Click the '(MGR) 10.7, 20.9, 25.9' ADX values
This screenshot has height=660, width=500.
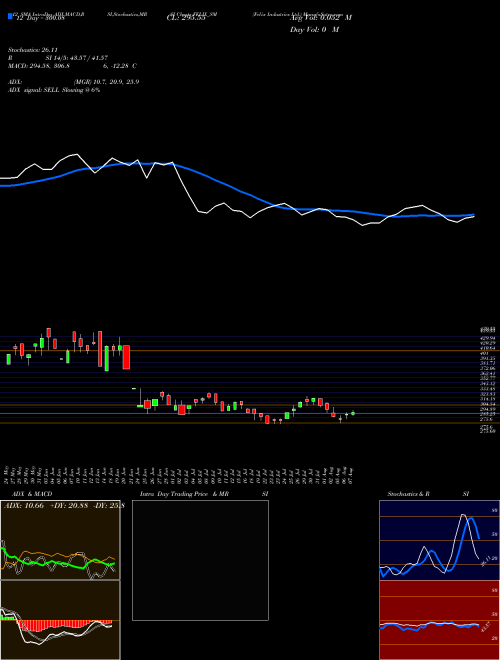(x=106, y=82)
